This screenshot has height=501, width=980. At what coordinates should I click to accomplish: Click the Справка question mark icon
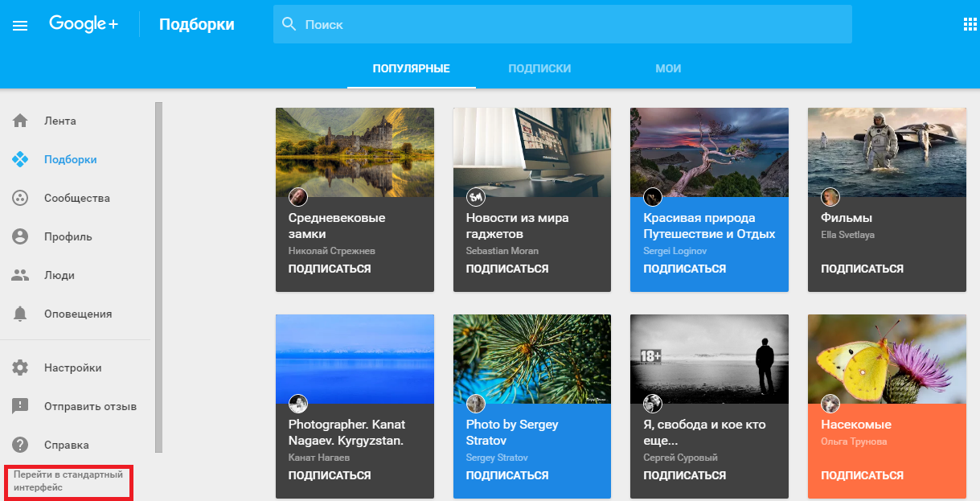[x=20, y=446]
